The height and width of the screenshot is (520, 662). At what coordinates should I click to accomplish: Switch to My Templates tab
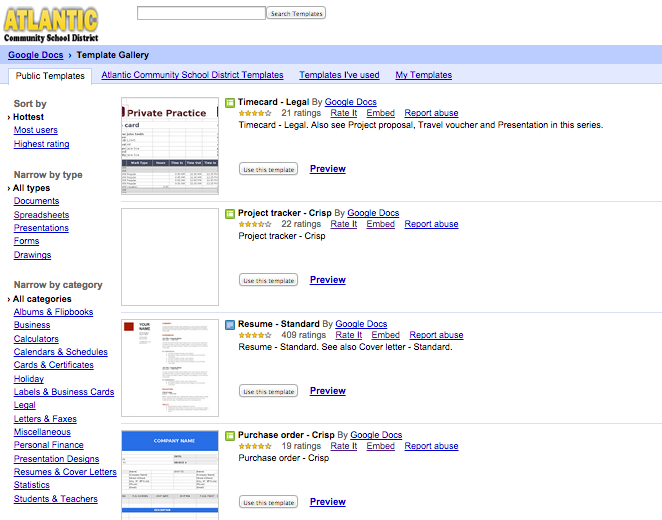click(423, 75)
